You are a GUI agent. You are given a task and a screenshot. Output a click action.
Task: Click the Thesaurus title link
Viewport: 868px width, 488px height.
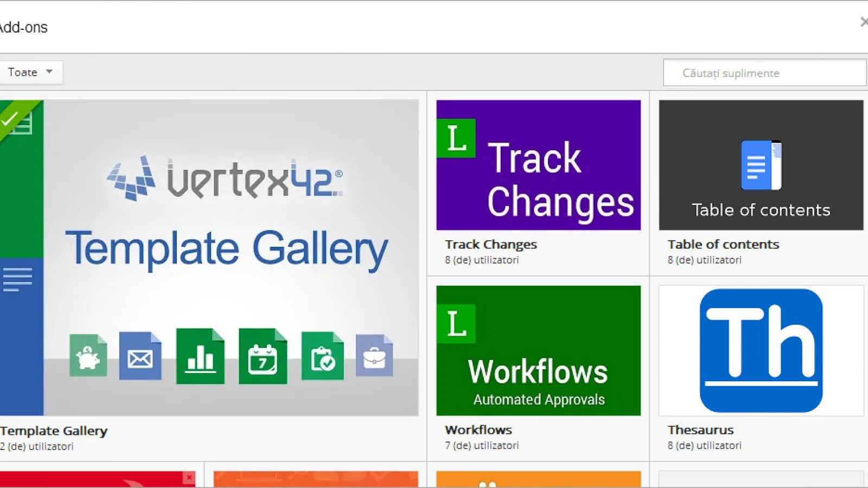pos(700,430)
